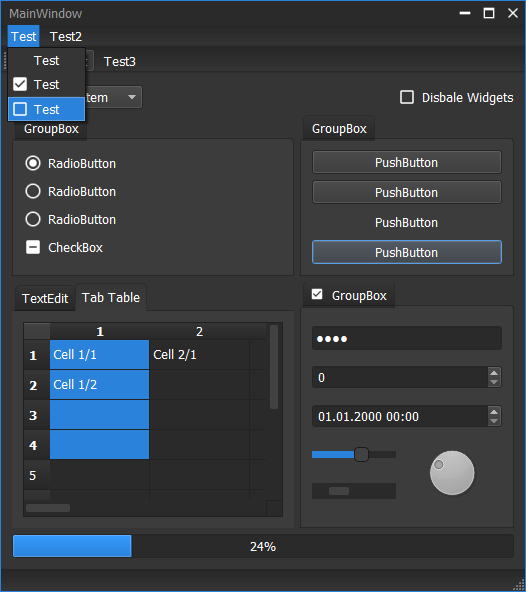Uncheck the checkable GroupBox checkbox
The height and width of the screenshot is (592, 526).
[x=317, y=294]
